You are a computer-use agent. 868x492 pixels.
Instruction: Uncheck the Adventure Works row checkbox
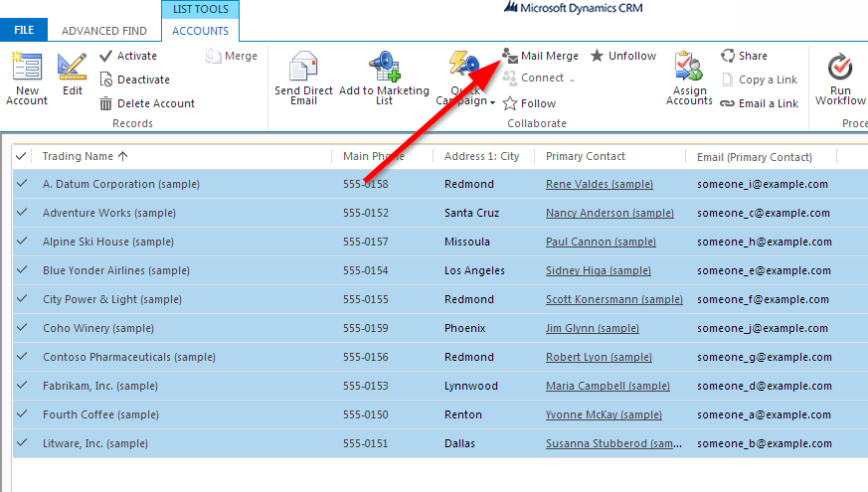pyautogui.click(x=22, y=212)
